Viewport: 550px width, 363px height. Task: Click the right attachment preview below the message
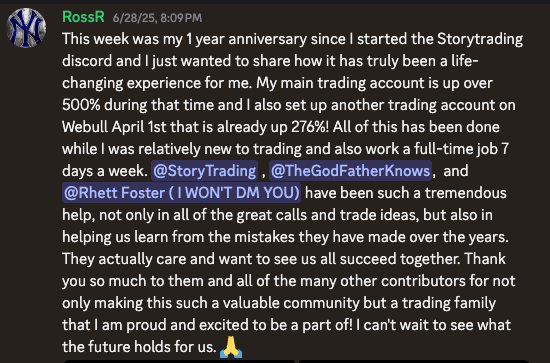click(414, 361)
